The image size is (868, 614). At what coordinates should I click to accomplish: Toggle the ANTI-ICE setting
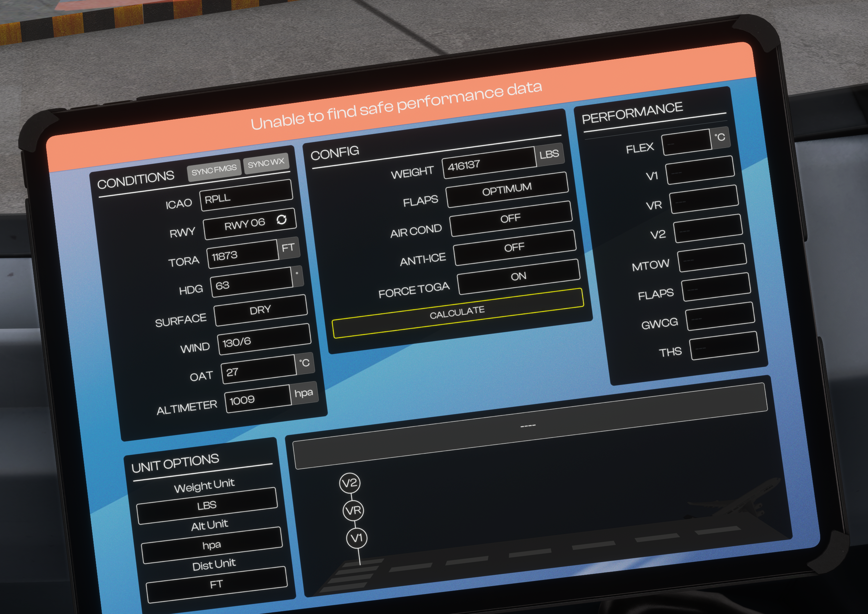tap(515, 248)
